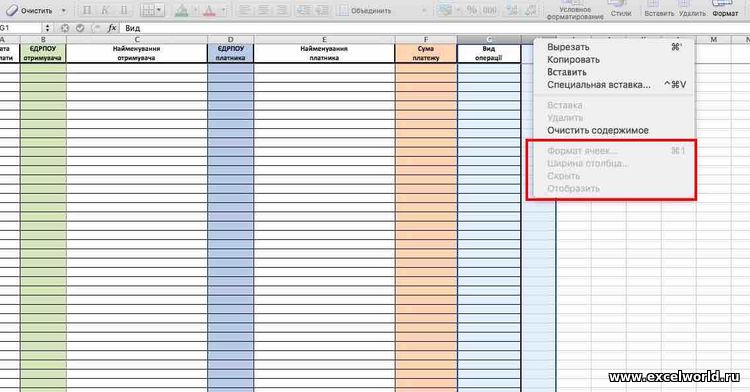The width and height of the screenshot is (750, 392).
Task: Open the Очистить dropdown arrow
Action: (x=64, y=11)
